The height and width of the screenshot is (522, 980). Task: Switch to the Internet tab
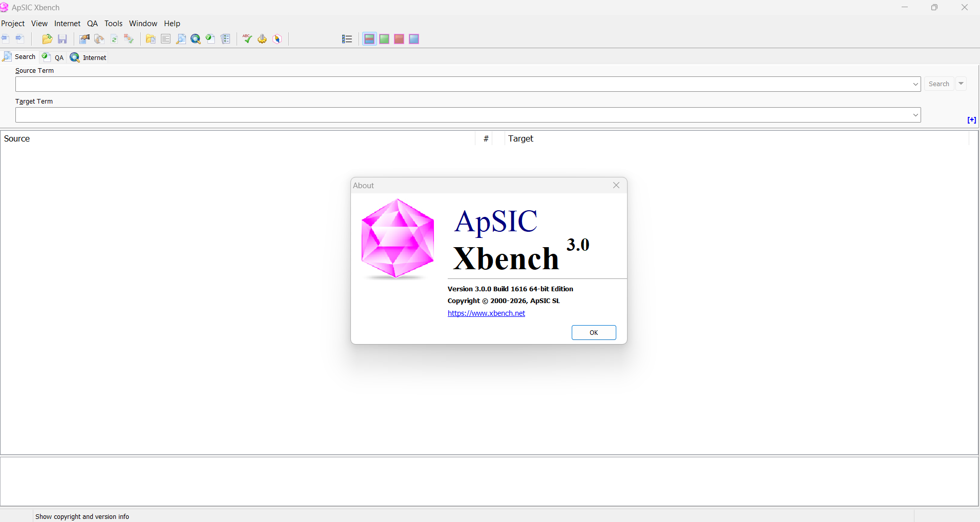(89, 57)
